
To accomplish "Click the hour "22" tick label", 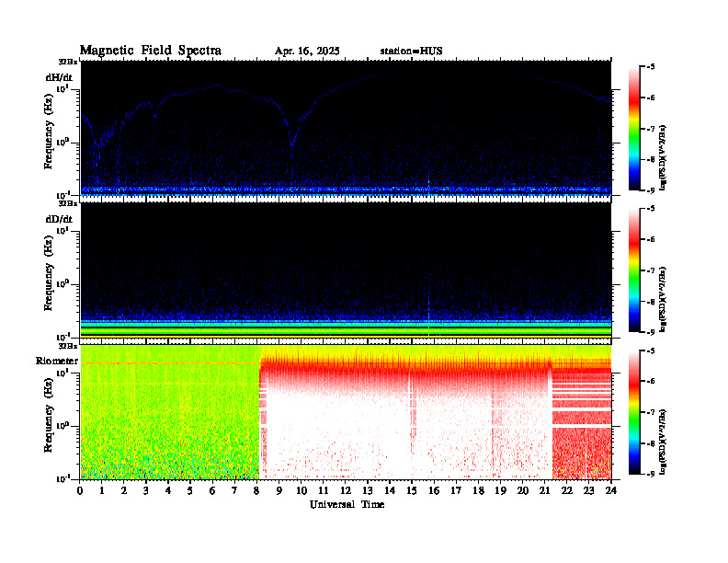I will click(x=566, y=491).
